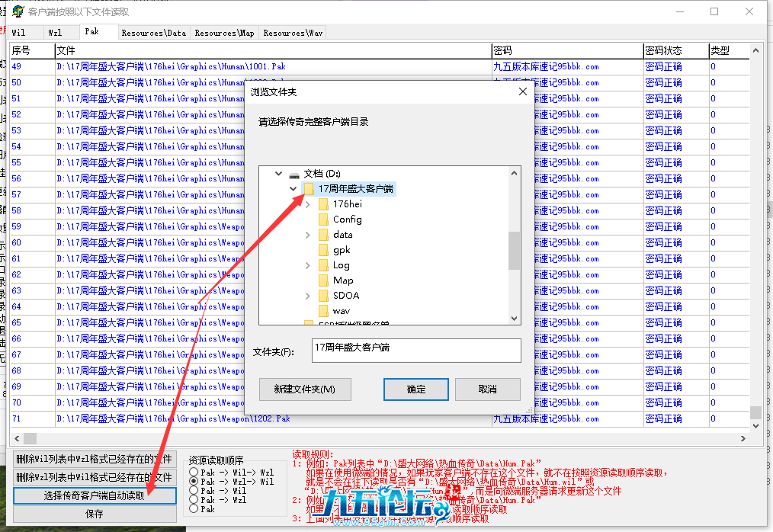
Task: Expand the data folder node
Action: point(308,235)
